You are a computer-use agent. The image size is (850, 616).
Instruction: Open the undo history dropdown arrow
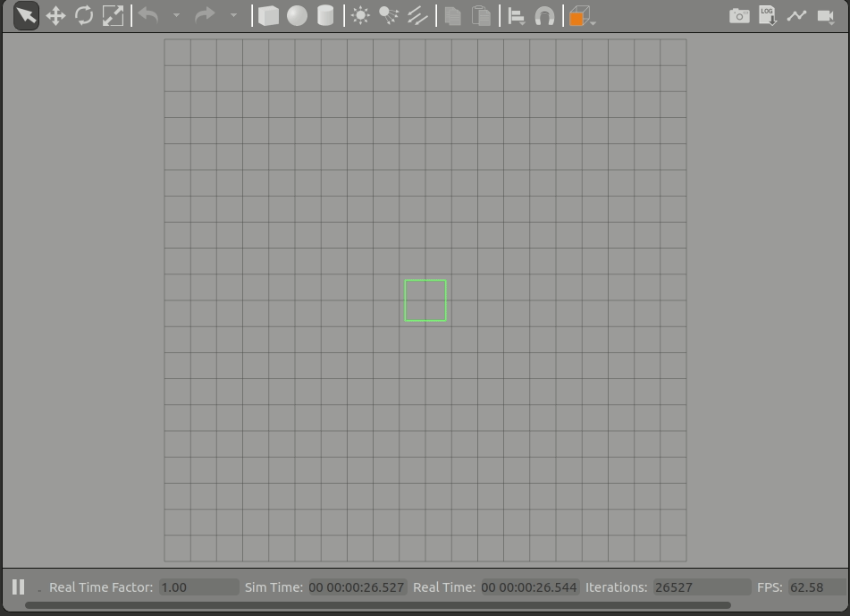pyautogui.click(x=176, y=16)
